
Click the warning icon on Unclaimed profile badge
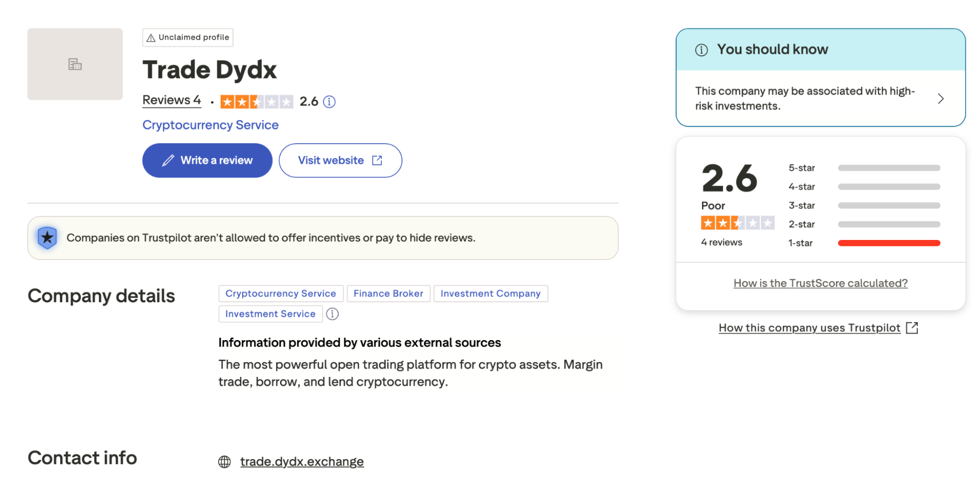click(x=151, y=37)
